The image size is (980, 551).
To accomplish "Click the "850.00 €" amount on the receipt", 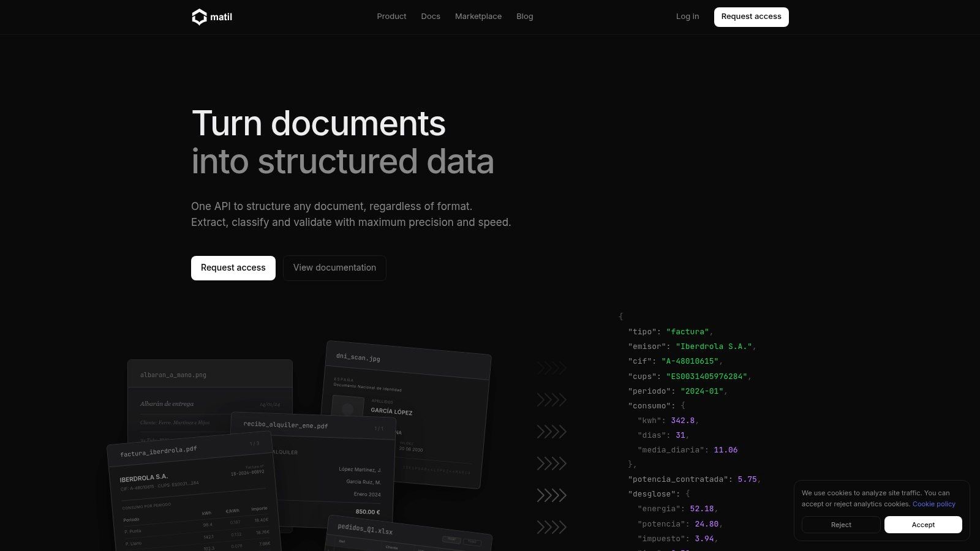I will coord(367,512).
